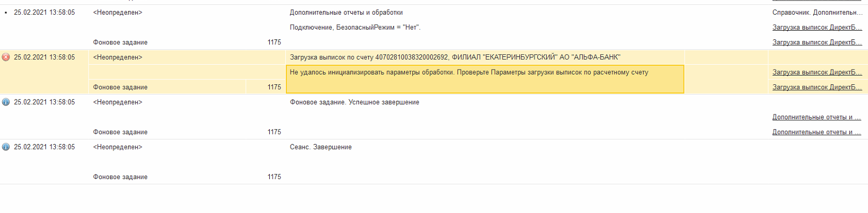Click session number 1175 in the highlighted row
The width and height of the screenshot is (868, 213).
coord(274,87)
